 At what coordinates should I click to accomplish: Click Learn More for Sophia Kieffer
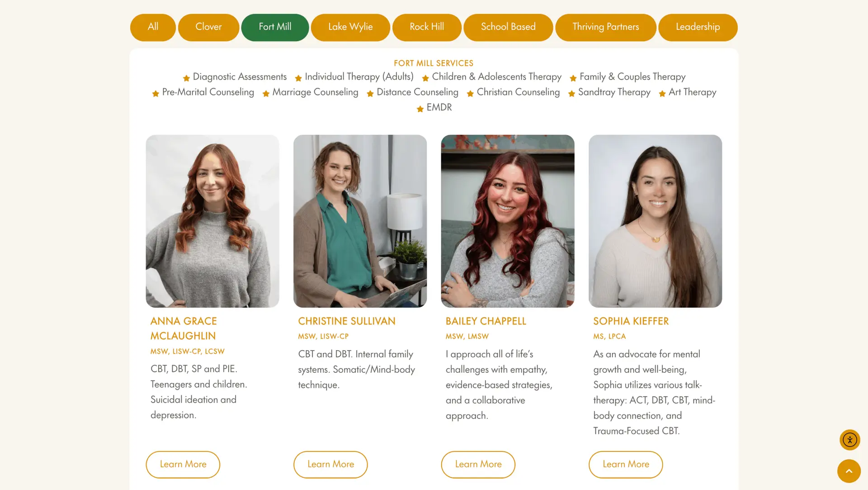coord(626,464)
